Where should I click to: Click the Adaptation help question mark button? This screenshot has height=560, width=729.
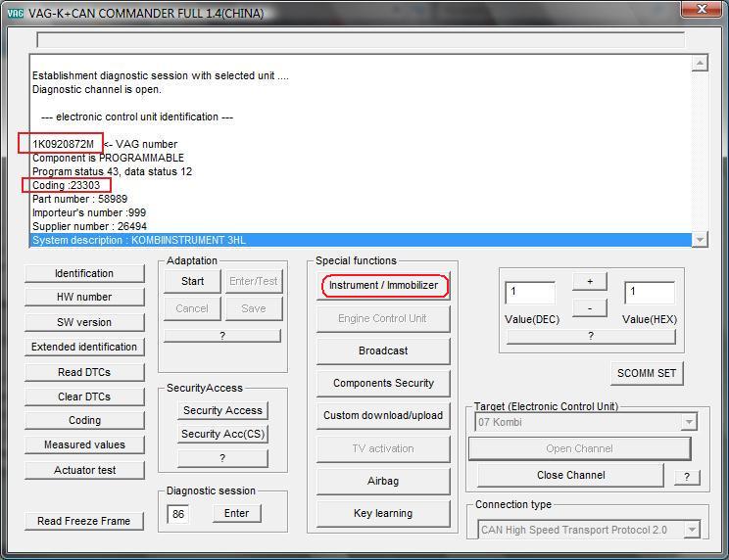pos(222,336)
